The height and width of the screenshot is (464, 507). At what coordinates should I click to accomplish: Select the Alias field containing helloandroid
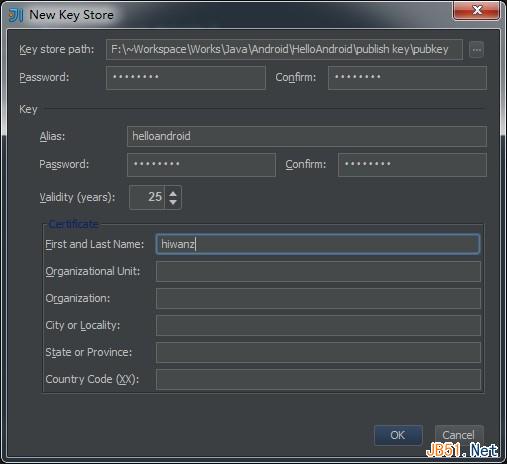pyautogui.click(x=307, y=136)
